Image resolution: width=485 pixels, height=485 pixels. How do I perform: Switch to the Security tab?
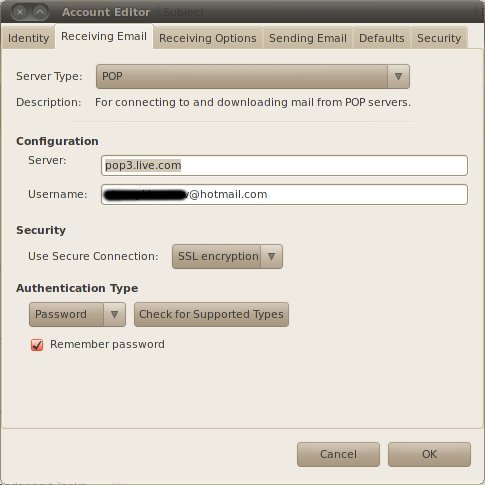[x=439, y=38]
